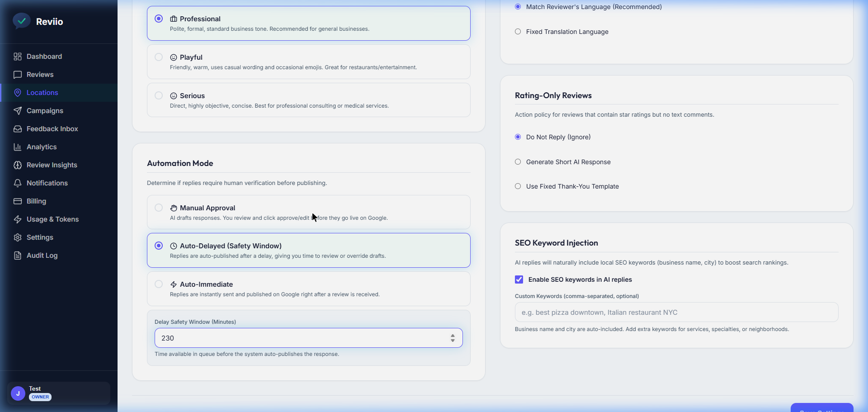Viewport: 868px width, 412px height.
Task: Click the Settings gear icon
Action: (18, 237)
